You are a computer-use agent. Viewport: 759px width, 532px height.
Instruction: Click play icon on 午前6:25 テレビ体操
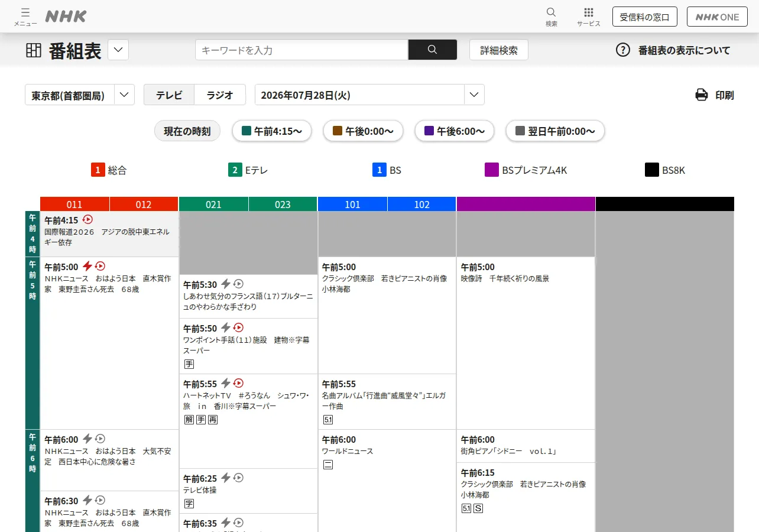coord(239,478)
